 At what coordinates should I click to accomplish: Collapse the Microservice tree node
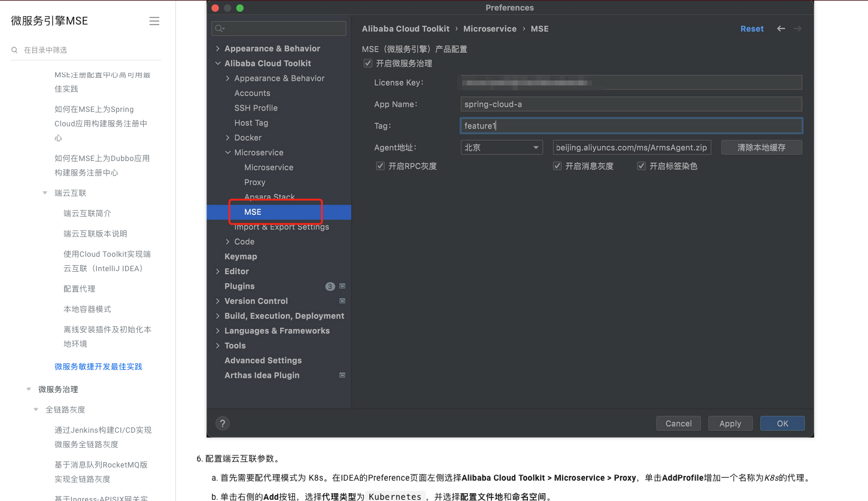[x=227, y=153]
